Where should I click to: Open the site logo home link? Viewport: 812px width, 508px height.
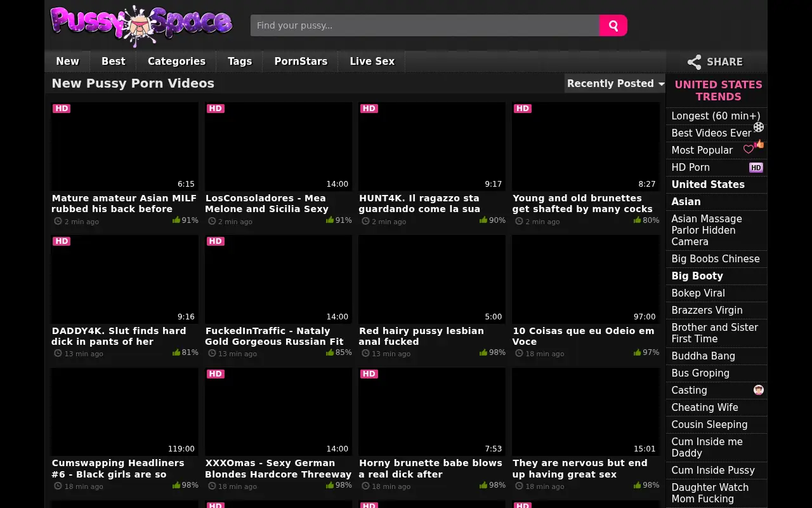[141, 25]
